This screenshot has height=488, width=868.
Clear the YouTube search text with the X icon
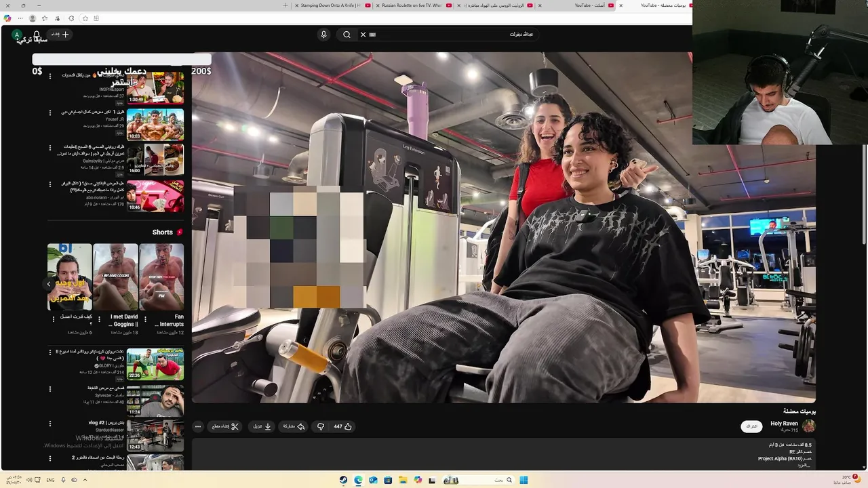363,35
